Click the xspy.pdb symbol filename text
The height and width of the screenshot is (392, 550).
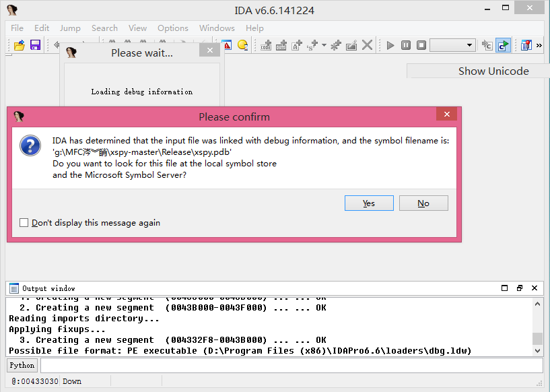[x=142, y=152]
